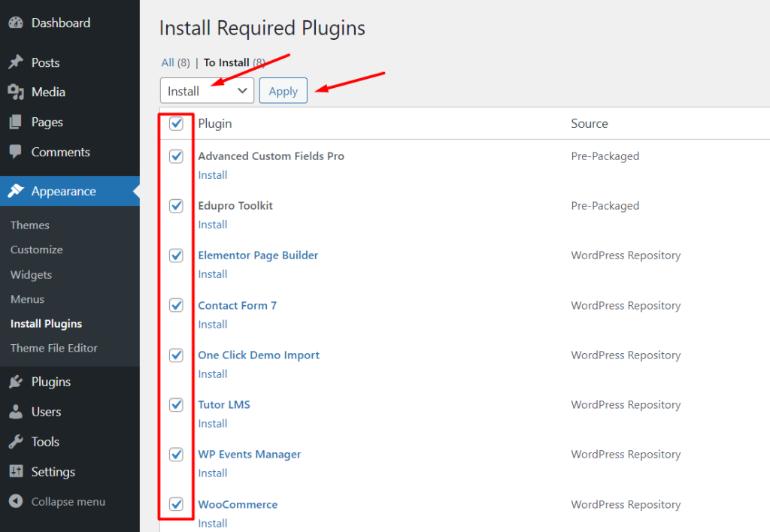Go to Plugins in the sidebar

click(51, 382)
